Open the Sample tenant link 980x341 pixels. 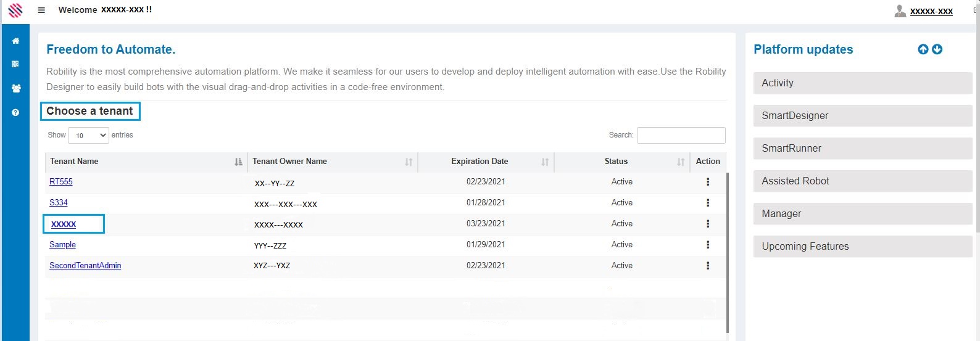pyautogui.click(x=62, y=245)
